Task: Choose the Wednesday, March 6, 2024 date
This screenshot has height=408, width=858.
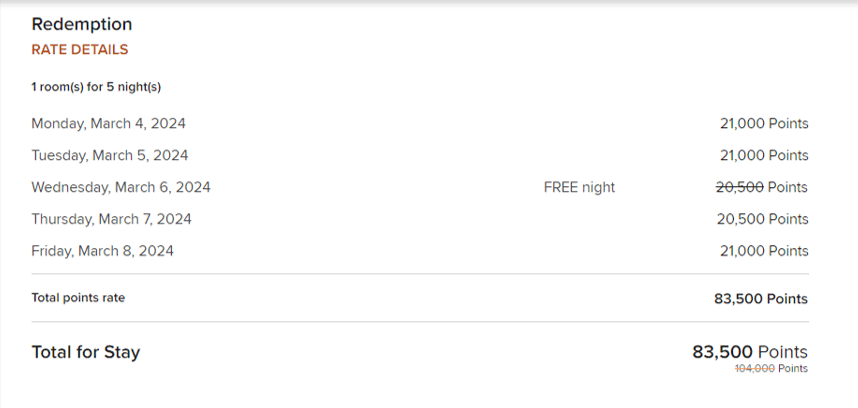Action: pos(121,187)
